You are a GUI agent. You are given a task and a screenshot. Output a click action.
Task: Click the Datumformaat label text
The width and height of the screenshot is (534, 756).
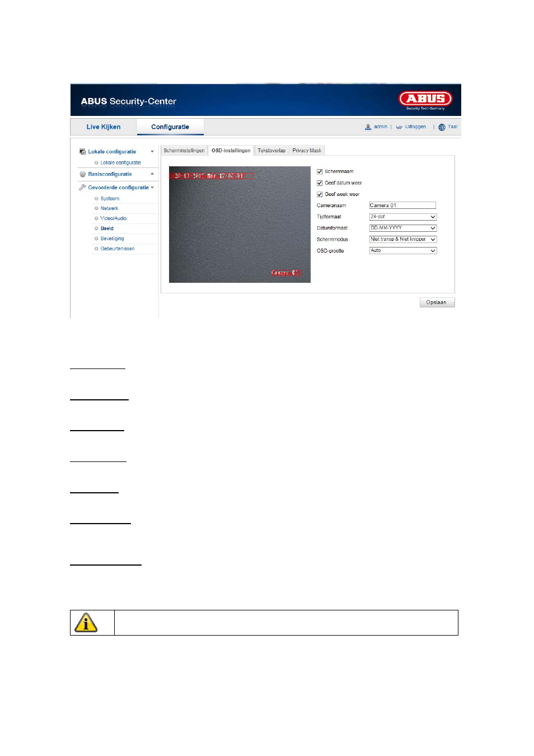tap(332, 228)
